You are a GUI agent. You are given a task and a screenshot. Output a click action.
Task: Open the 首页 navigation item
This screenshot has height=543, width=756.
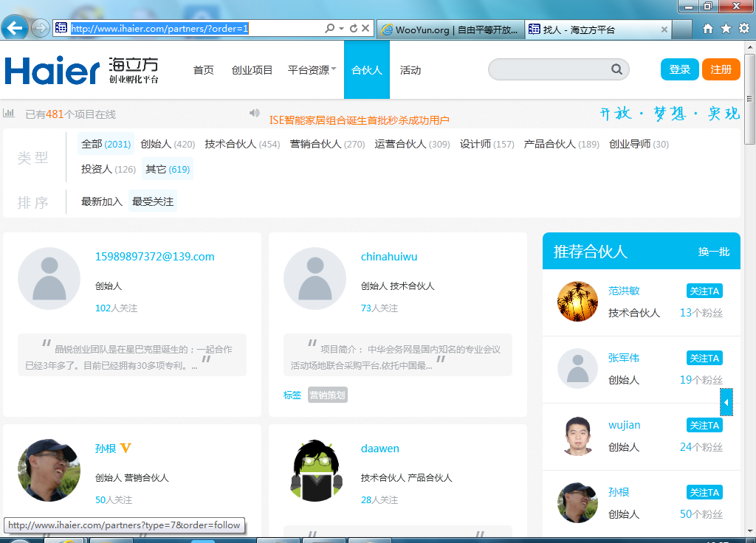click(x=204, y=70)
